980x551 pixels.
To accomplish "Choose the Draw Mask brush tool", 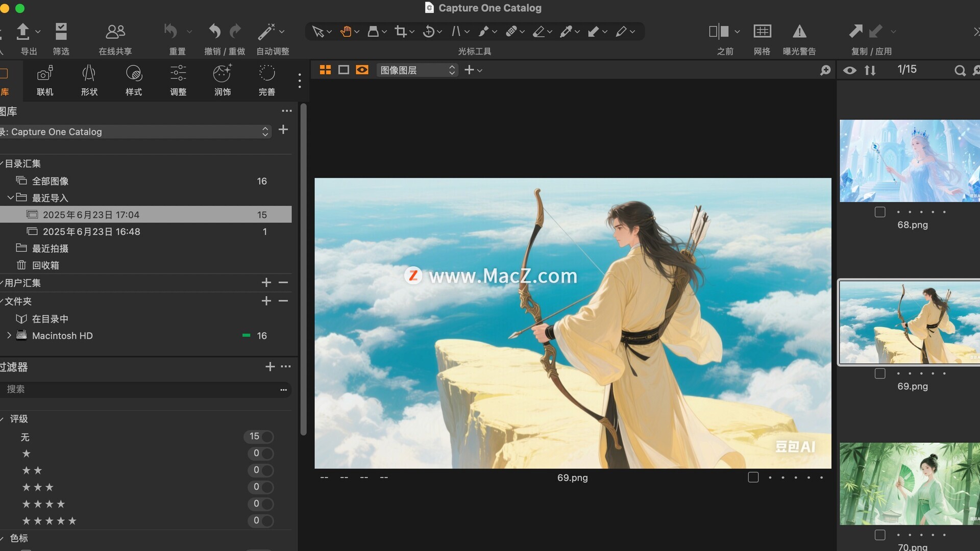I will coord(484,32).
